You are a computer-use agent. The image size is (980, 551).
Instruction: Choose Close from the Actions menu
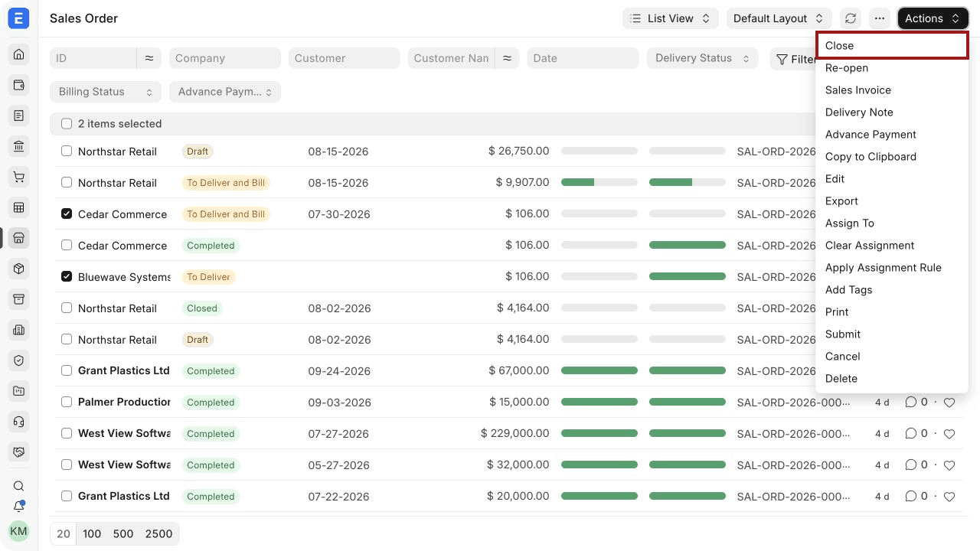click(892, 46)
